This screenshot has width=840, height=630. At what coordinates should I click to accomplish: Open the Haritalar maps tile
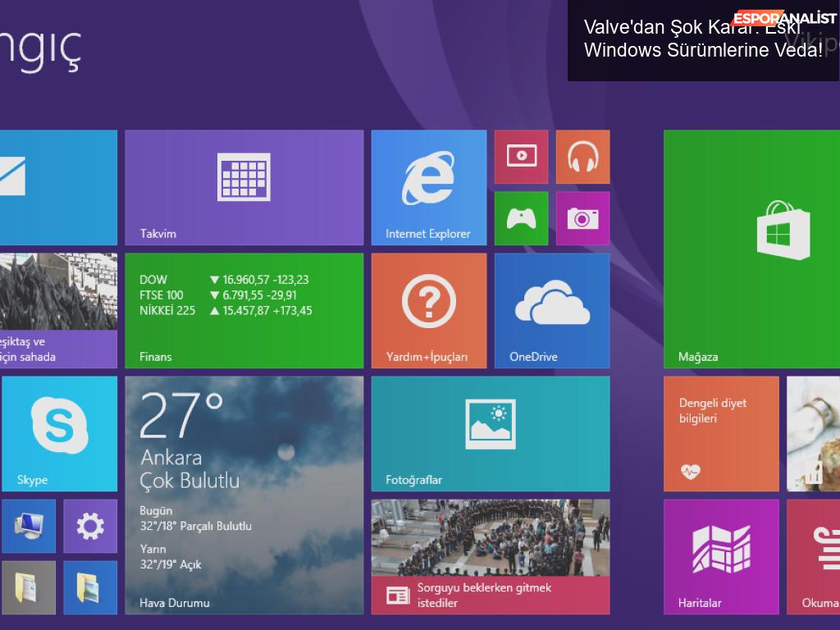pyautogui.click(x=720, y=556)
